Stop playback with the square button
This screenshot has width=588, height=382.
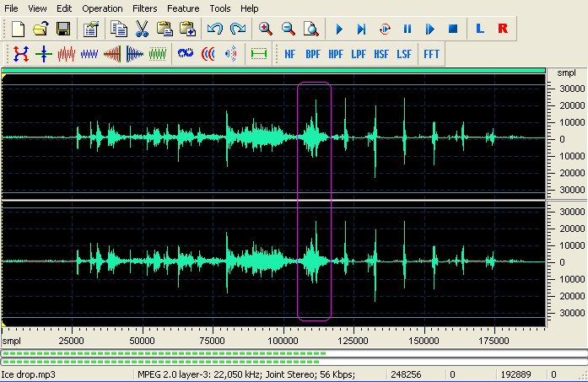pyautogui.click(x=452, y=29)
